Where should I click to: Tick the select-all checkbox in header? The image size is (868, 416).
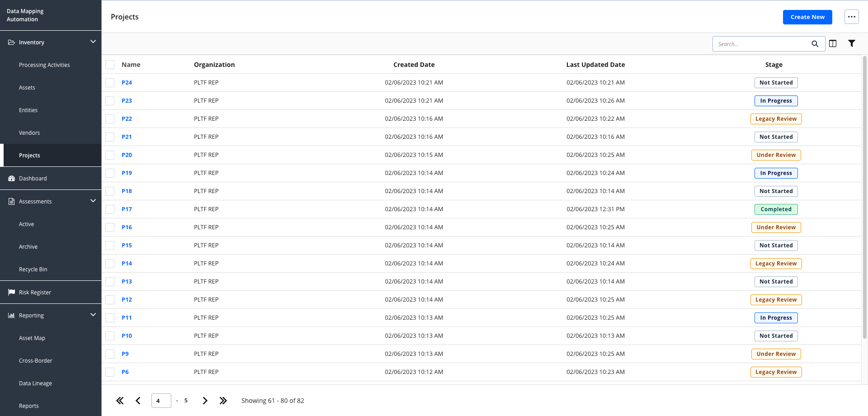pyautogui.click(x=110, y=65)
